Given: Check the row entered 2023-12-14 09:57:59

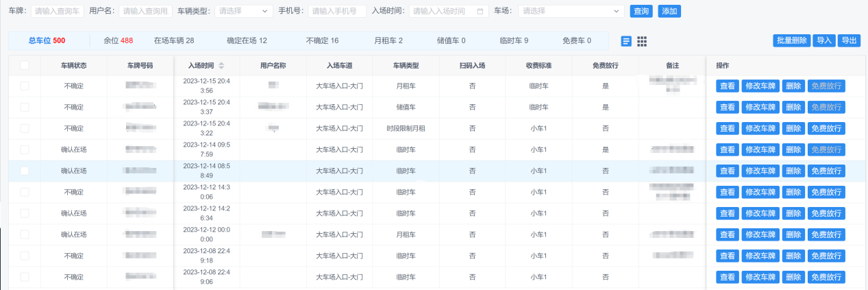Looking at the screenshot, I should coord(25,149).
